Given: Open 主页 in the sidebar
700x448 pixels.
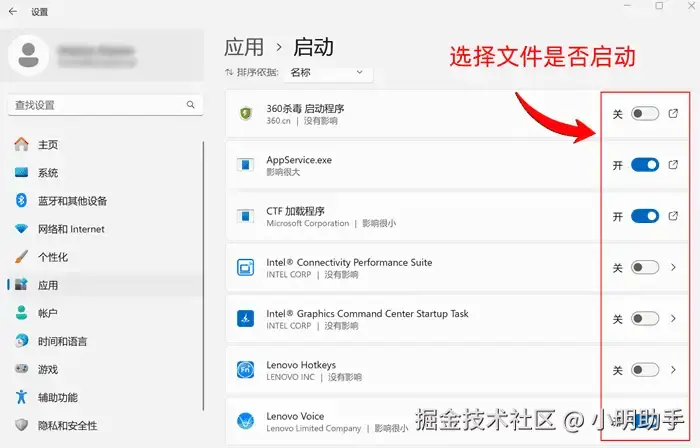Looking at the screenshot, I should tap(104, 145).
